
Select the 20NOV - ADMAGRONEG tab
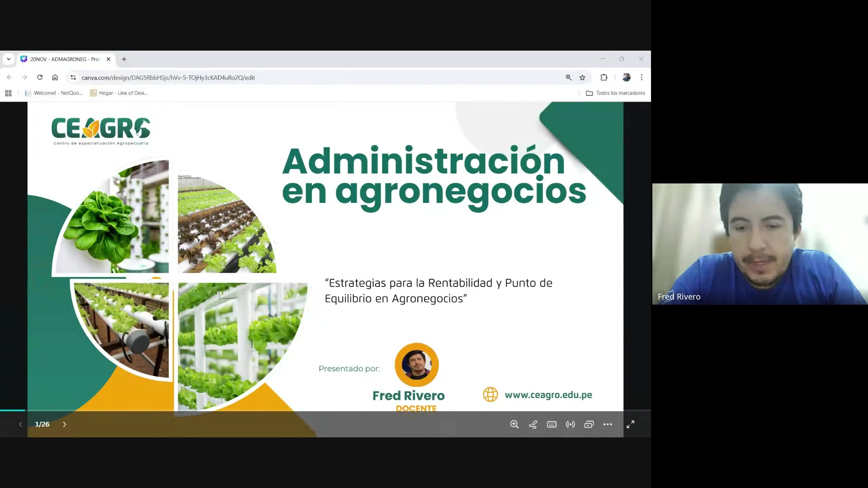click(63, 59)
